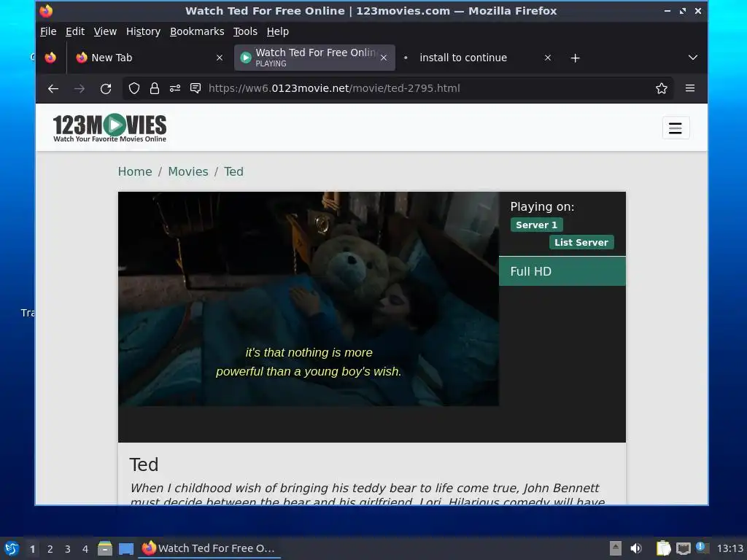Click the reader-style icon beside the URL

tap(196, 88)
